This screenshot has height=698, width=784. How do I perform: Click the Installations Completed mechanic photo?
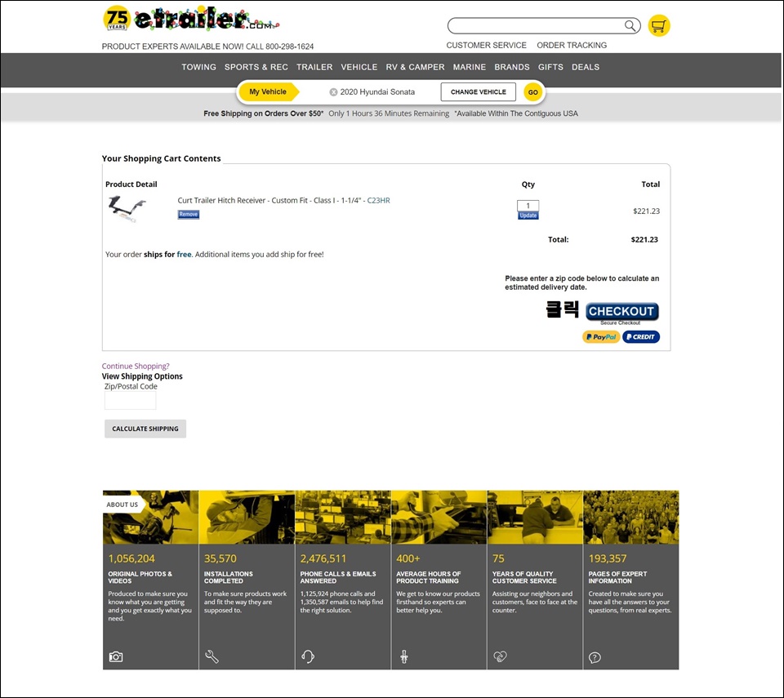point(247,517)
